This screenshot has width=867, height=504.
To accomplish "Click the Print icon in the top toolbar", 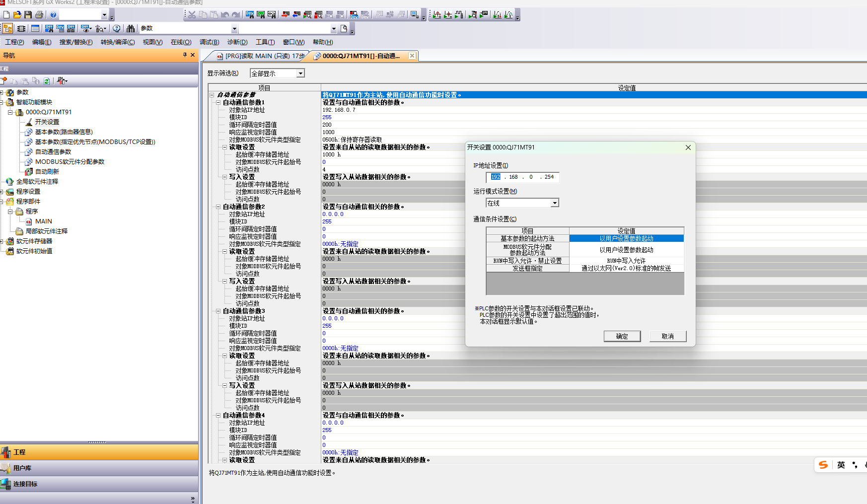I will (x=39, y=15).
